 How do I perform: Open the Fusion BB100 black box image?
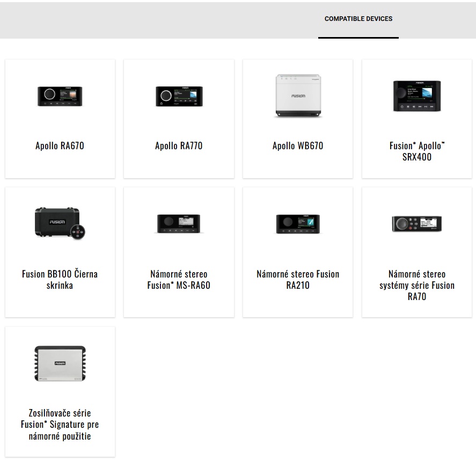(x=60, y=223)
